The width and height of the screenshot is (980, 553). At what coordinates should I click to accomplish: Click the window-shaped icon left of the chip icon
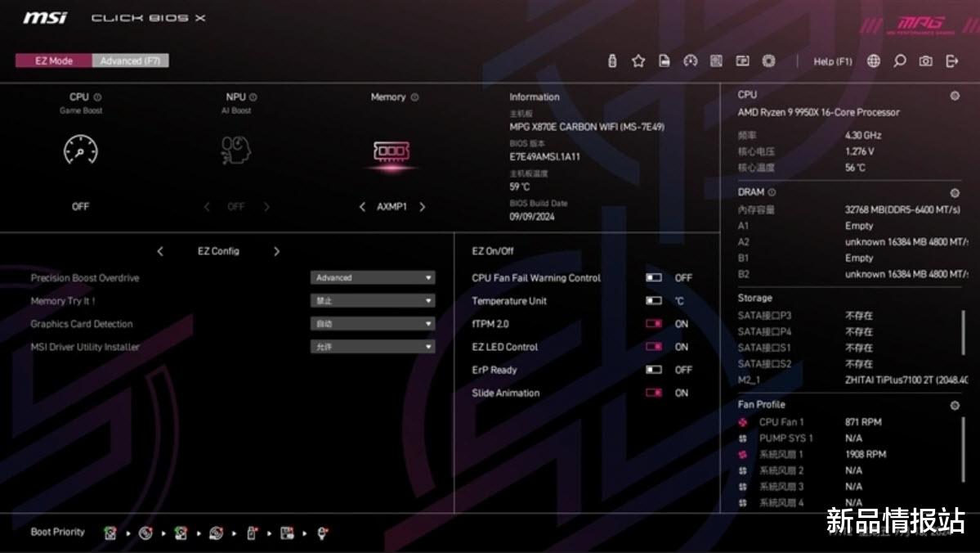(742, 61)
